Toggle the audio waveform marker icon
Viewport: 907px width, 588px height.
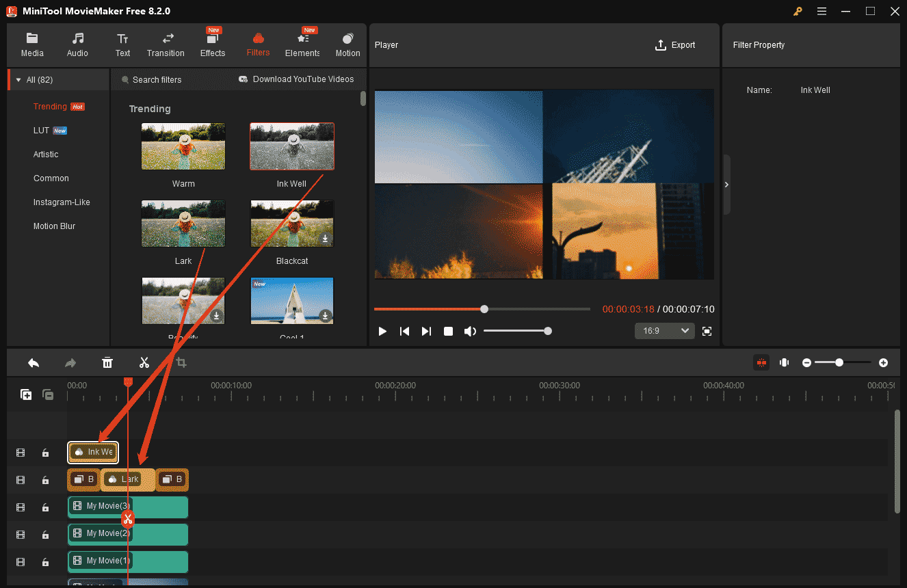[785, 362]
